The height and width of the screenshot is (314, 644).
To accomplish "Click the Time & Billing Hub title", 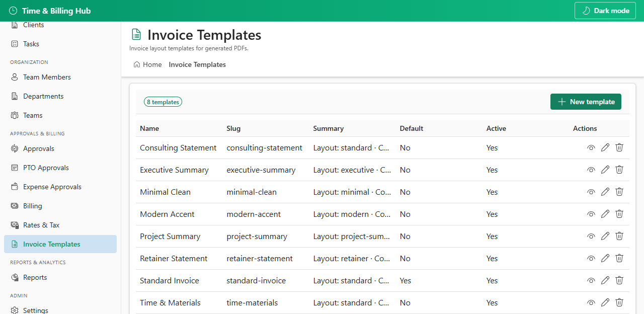I will coord(56,11).
